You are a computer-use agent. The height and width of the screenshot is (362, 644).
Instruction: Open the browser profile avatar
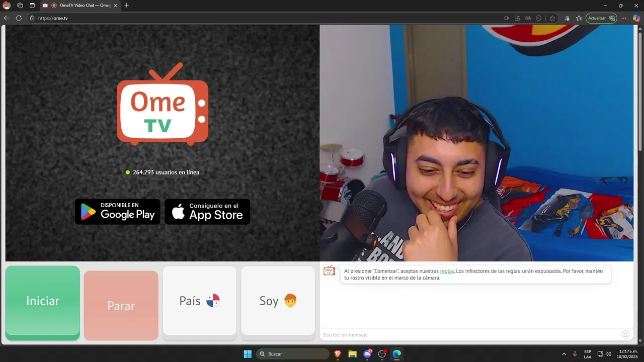(7, 6)
